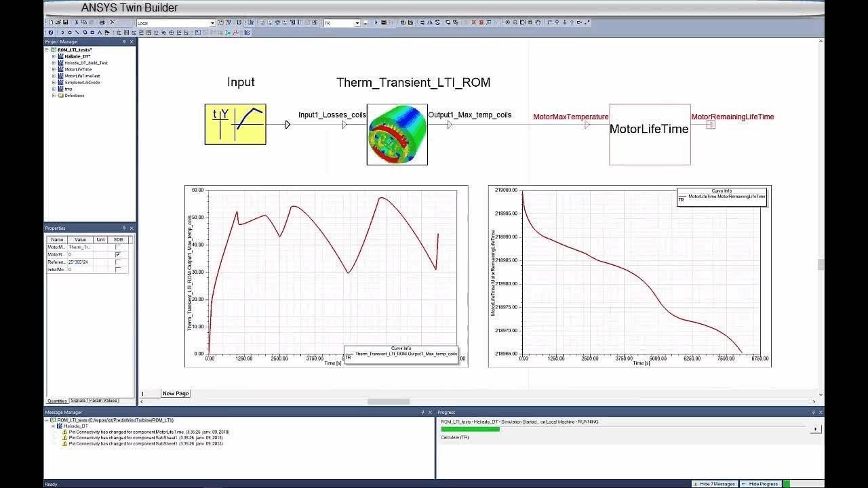Toggle SDB checkbox for InitialMo... row
Screen dimensions: 868x488
(118, 270)
